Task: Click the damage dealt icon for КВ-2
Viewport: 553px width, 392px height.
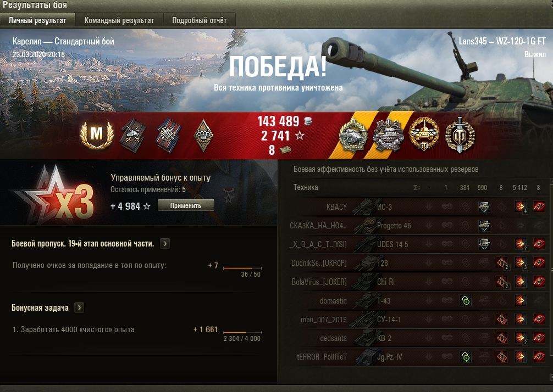Action: point(520,338)
